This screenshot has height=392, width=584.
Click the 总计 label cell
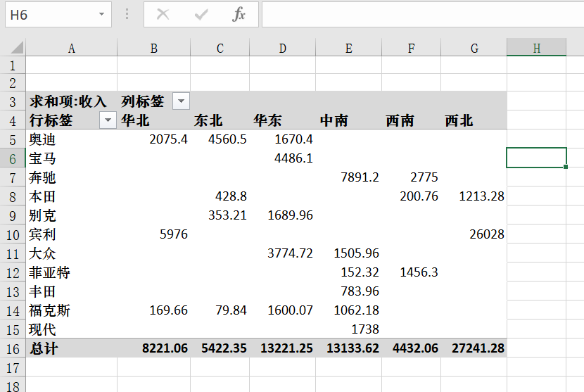click(x=72, y=348)
